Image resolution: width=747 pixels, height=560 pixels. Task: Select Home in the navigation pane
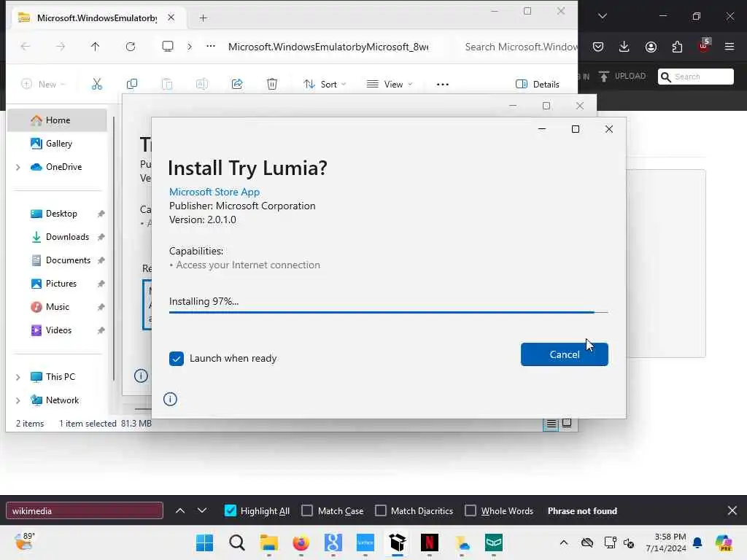coord(57,120)
